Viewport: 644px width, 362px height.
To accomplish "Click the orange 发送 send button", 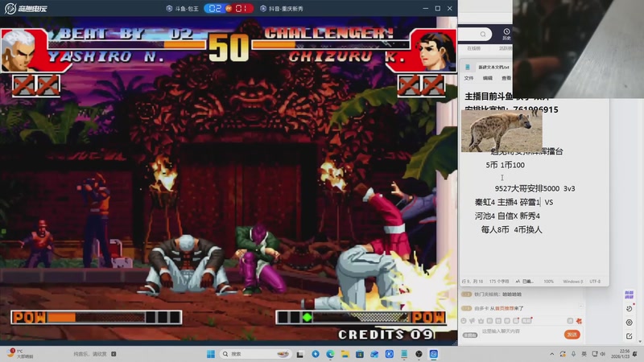I will (x=572, y=335).
